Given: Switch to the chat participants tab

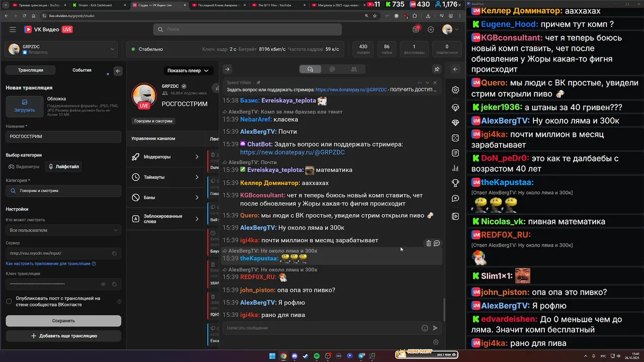Looking at the screenshot, I should [354, 69].
